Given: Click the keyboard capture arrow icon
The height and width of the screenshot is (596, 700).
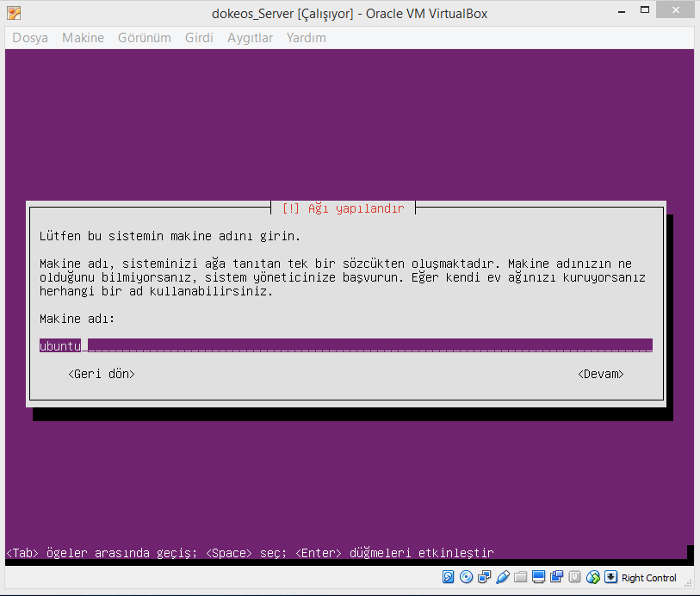Looking at the screenshot, I should [610, 577].
